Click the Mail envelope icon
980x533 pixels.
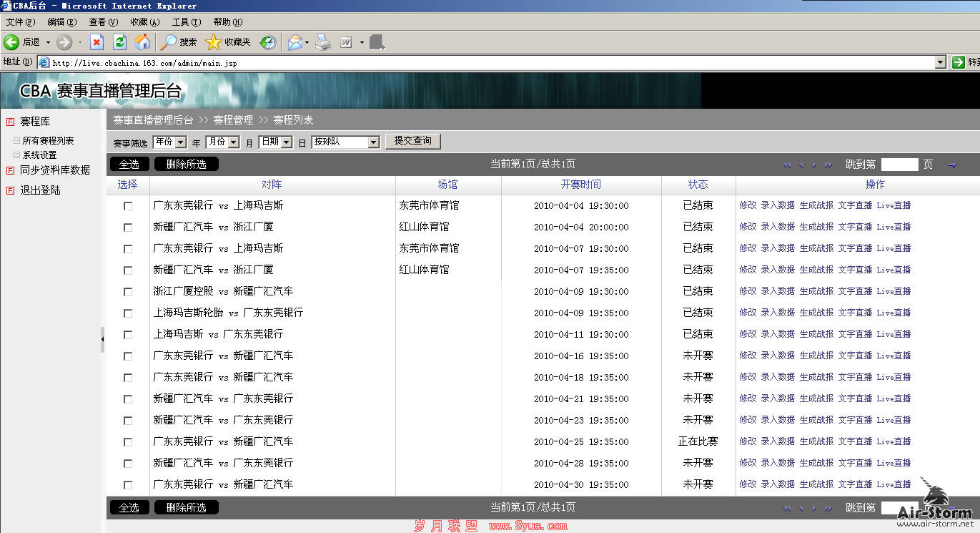(x=295, y=42)
